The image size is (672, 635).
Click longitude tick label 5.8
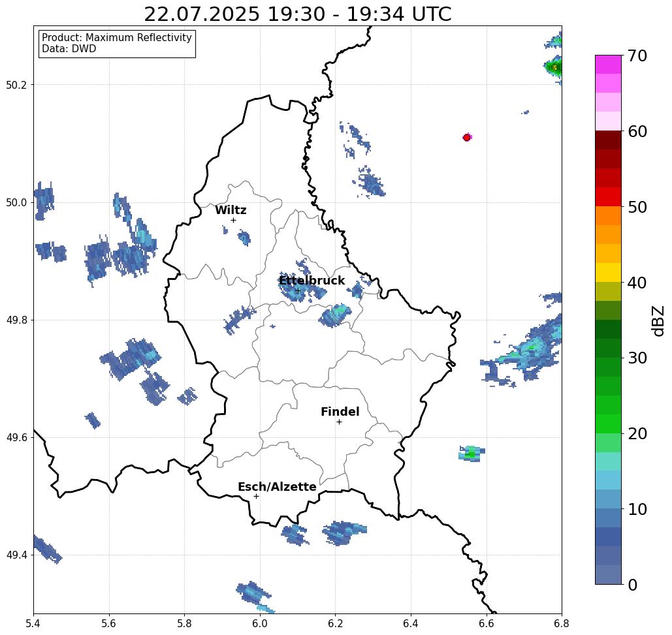click(184, 623)
